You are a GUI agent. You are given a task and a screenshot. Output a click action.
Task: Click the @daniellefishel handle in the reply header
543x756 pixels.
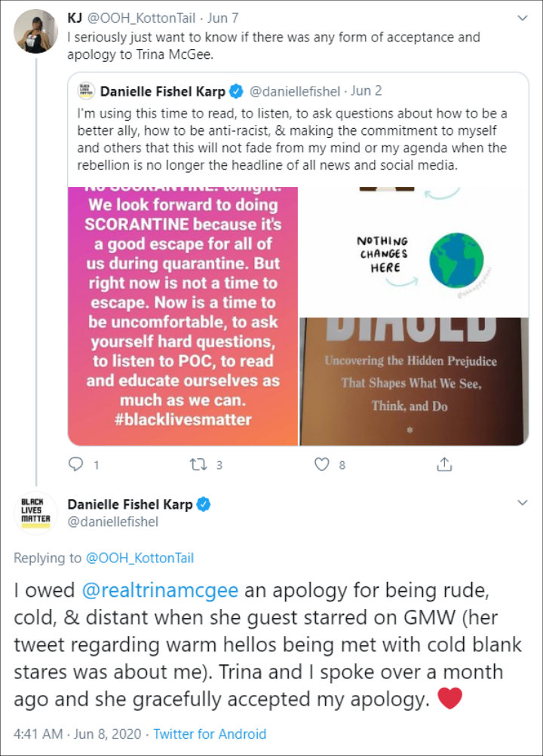click(113, 522)
